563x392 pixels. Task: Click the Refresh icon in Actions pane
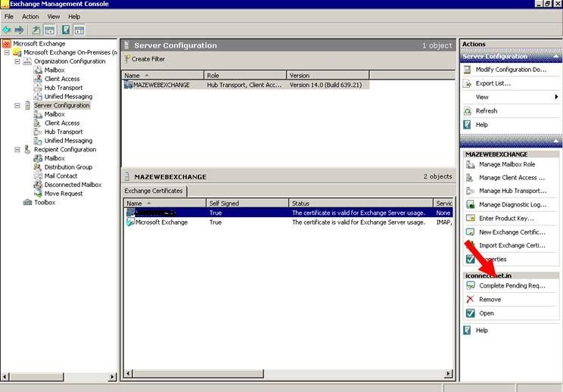click(x=468, y=111)
